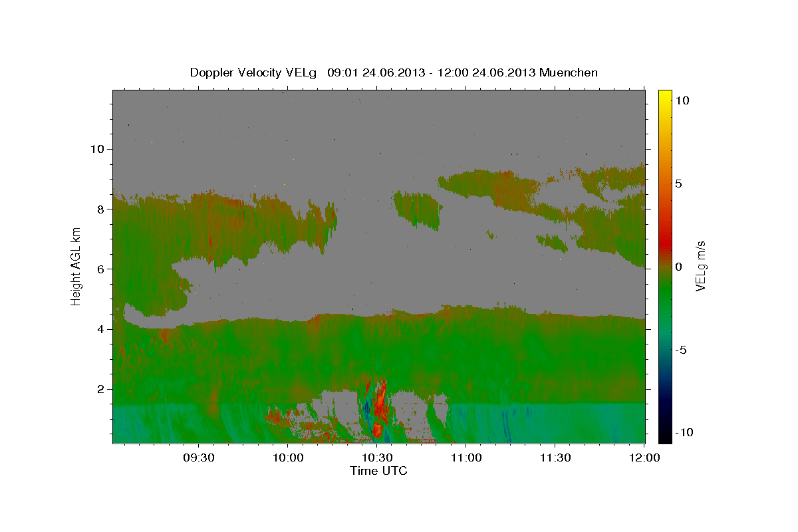
Task: Click the 'Muenchen' location in title
Action: [569, 72]
